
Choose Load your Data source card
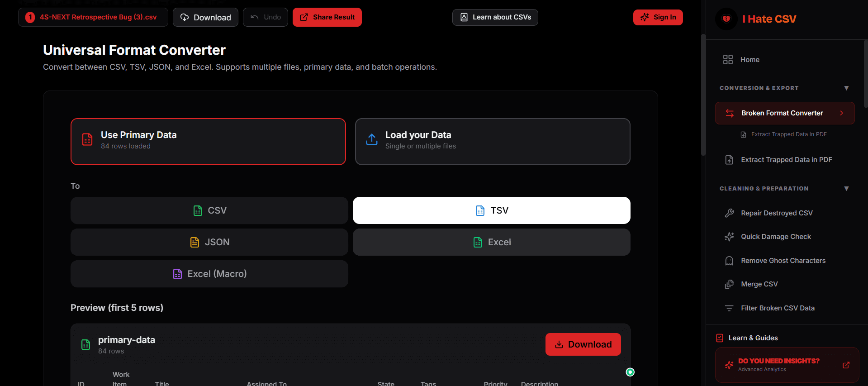point(493,142)
